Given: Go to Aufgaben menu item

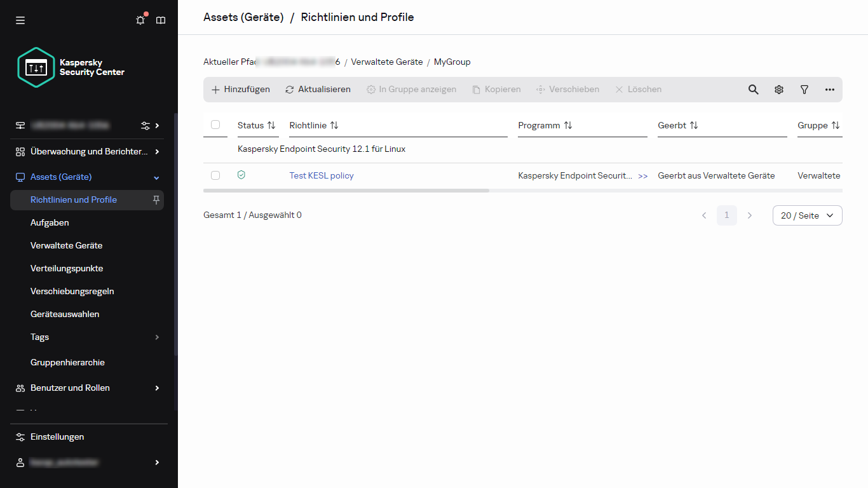Looking at the screenshot, I should click(50, 222).
